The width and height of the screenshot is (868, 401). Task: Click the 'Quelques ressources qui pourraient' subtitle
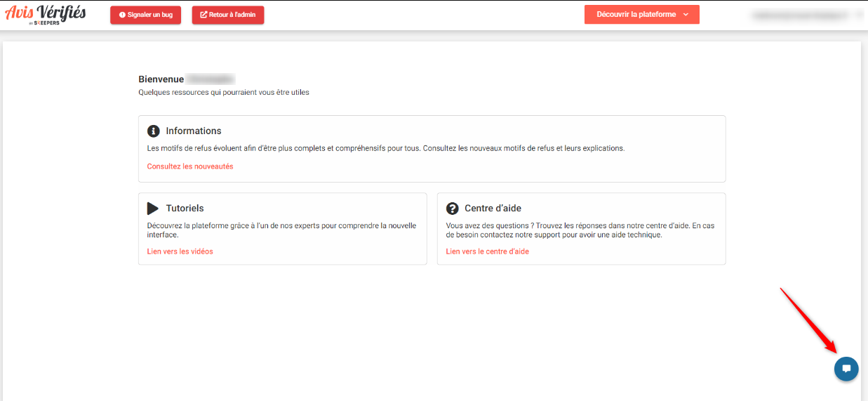tap(224, 92)
